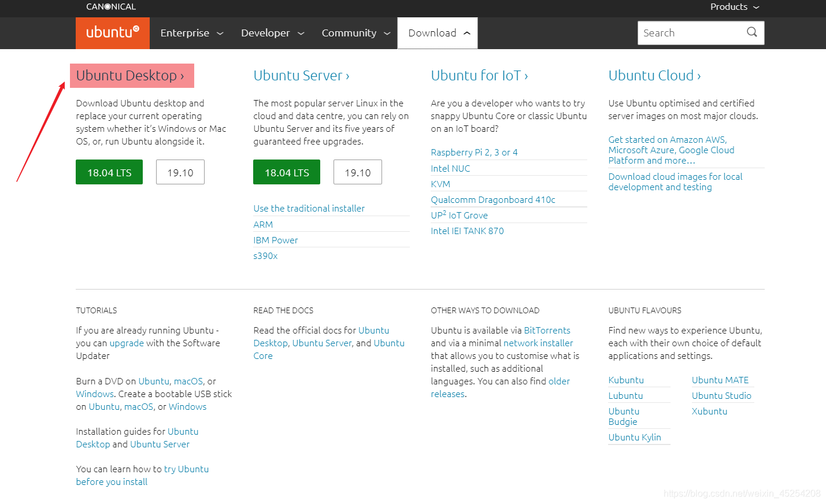Click 'Windows' bootable USB stick link
The width and height of the screenshot is (826, 504).
[x=187, y=406]
